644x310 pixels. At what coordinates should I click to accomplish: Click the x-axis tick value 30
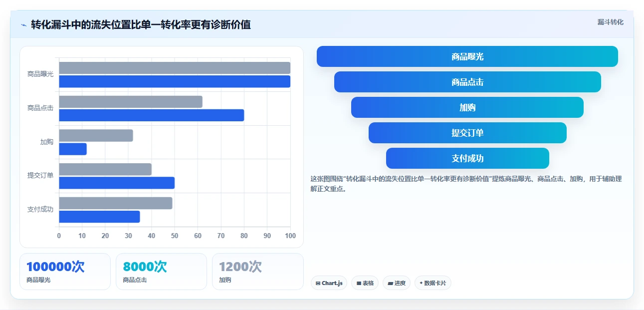[128, 236]
